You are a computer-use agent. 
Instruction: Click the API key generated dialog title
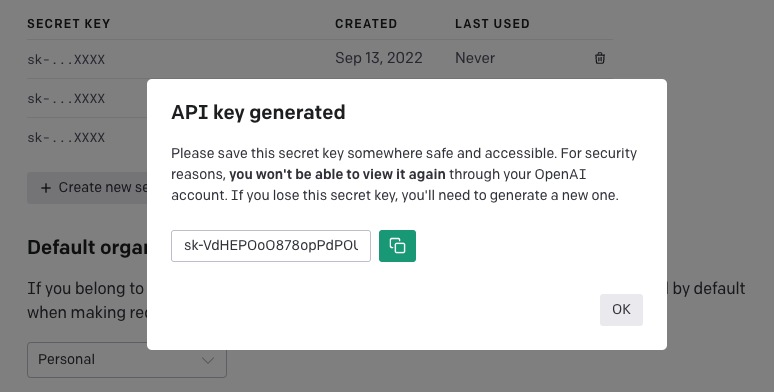(258, 113)
